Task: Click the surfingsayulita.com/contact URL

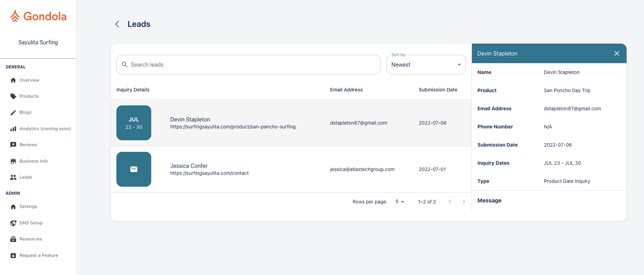Action: coord(209,173)
